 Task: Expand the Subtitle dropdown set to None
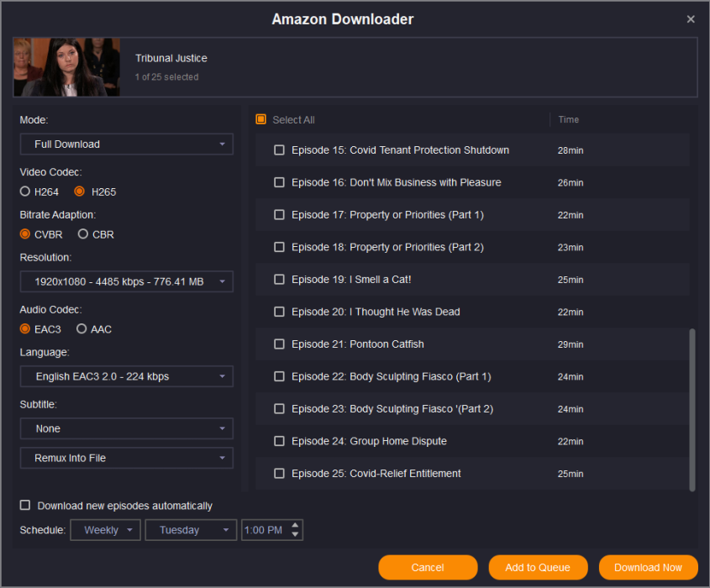(126, 428)
